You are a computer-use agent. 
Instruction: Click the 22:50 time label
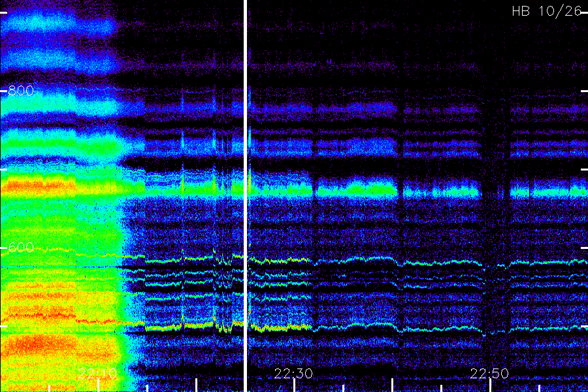tap(489, 374)
